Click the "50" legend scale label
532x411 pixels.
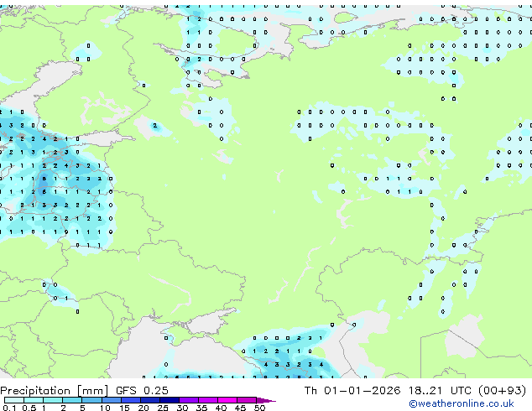point(259,408)
